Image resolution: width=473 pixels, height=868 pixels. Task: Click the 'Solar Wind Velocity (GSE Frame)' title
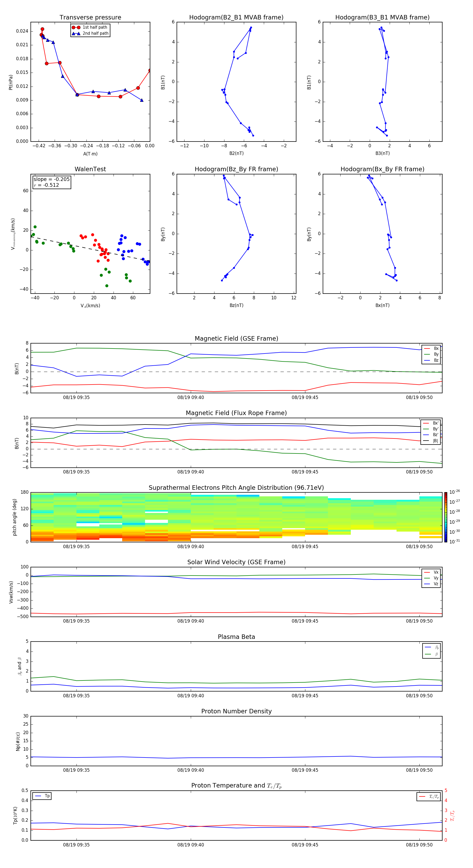click(236, 562)
